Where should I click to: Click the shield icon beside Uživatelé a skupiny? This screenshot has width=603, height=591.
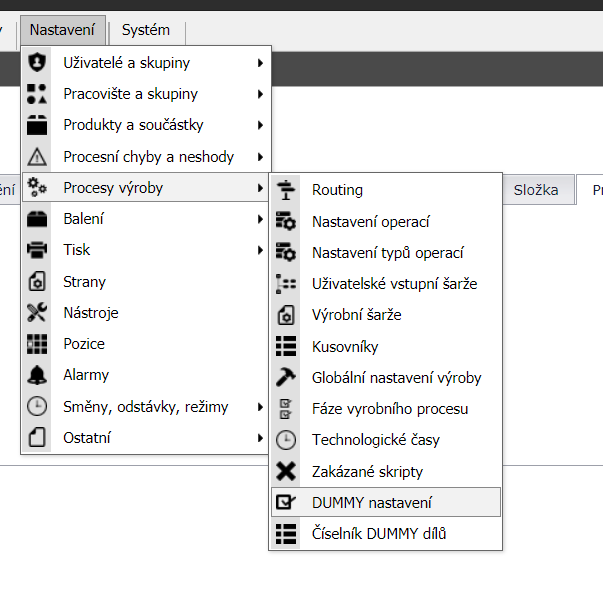(37, 63)
